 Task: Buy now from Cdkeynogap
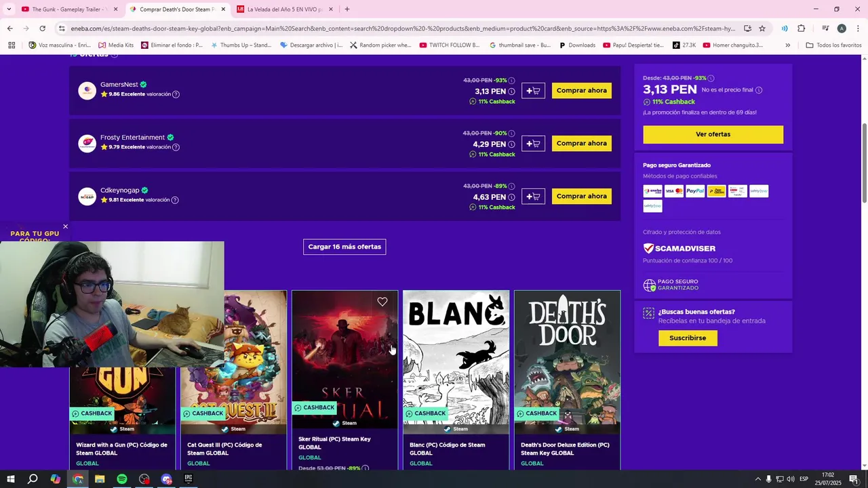(582, 197)
